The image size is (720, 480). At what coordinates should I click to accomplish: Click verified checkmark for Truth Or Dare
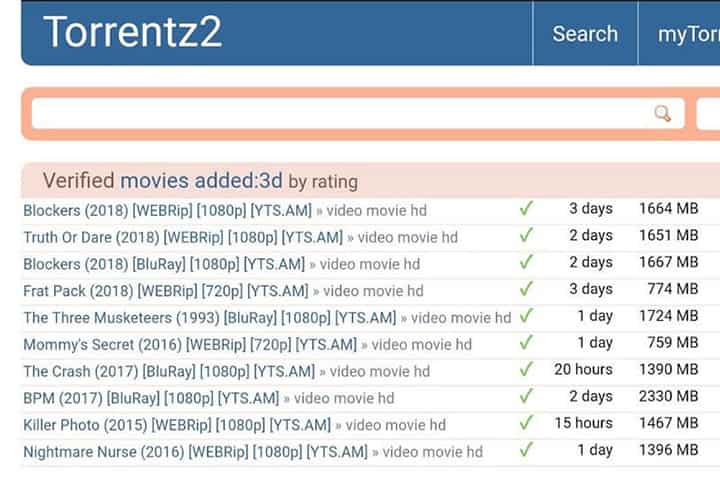pos(526,235)
